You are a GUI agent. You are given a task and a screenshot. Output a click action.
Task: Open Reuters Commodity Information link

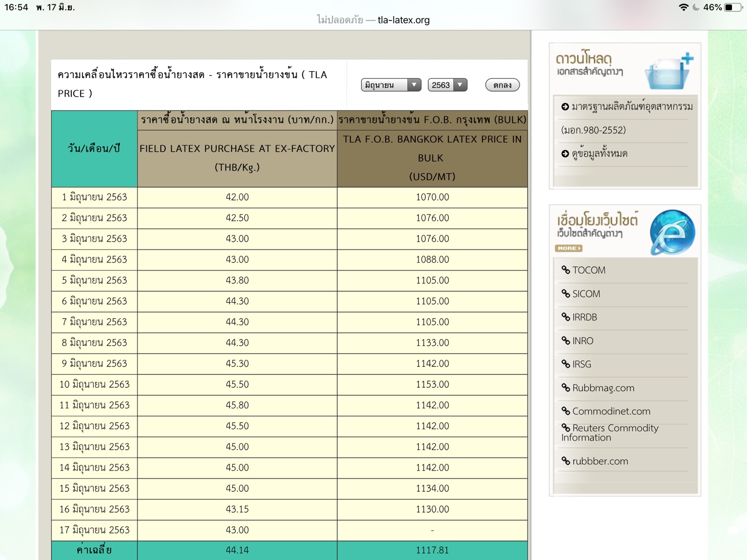610,433
